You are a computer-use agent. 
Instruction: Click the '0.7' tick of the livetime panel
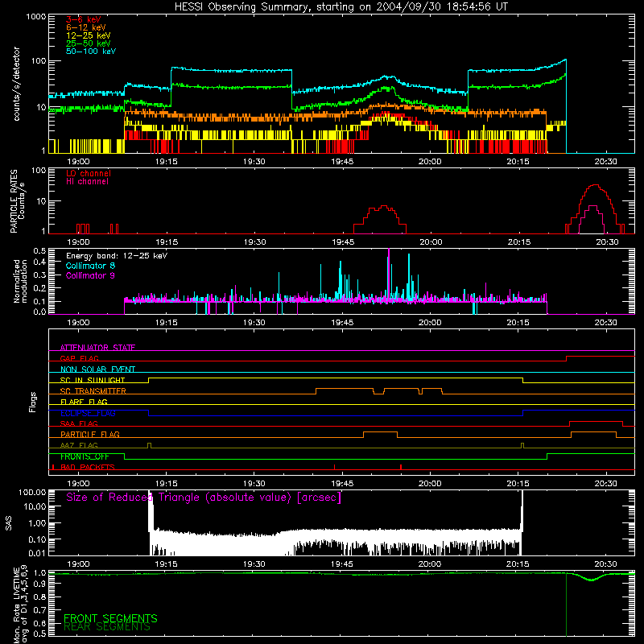(39, 610)
